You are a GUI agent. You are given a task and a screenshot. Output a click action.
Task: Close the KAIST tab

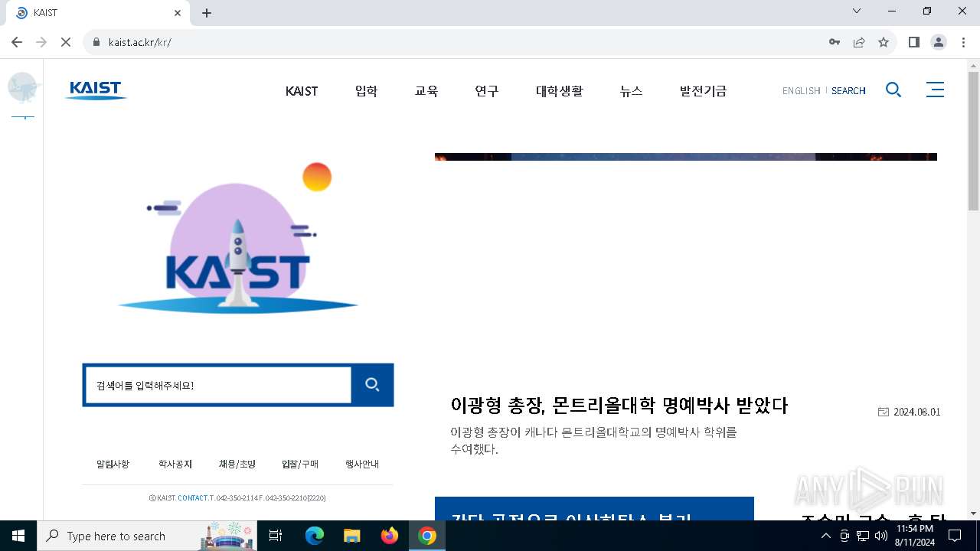click(178, 13)
